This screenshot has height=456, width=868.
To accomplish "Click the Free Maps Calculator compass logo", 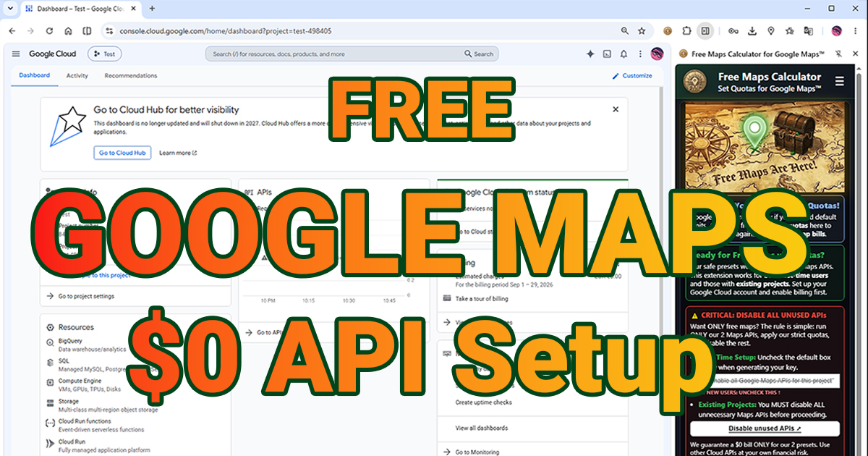I will click(694, 81).
